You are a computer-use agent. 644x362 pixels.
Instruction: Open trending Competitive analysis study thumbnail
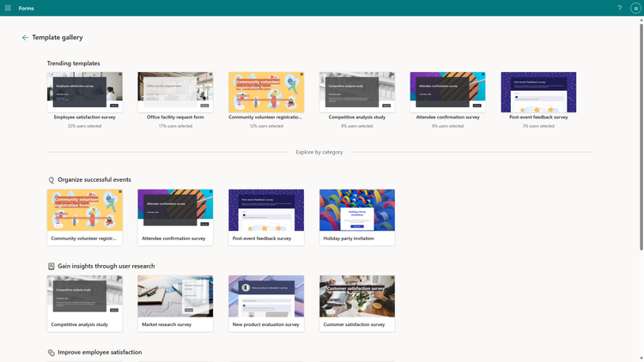coord(357,93)
